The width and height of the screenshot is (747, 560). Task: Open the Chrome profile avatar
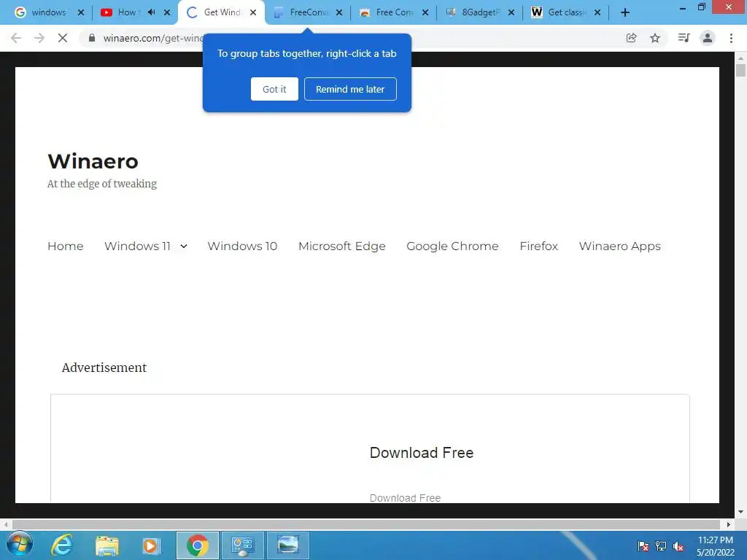[708, 38]
